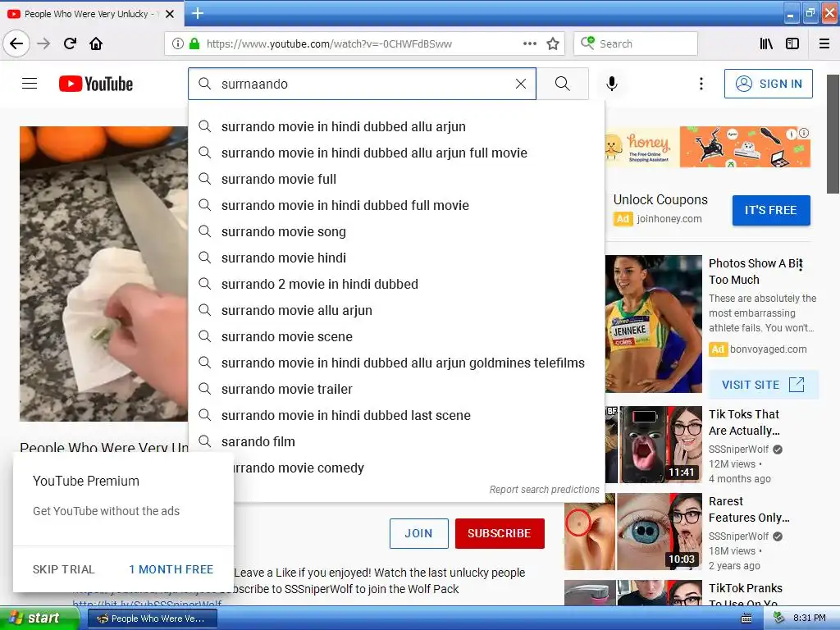The image size is (840, 630).
Task: Click the JOIN channel button
Action: coord(419,533)
